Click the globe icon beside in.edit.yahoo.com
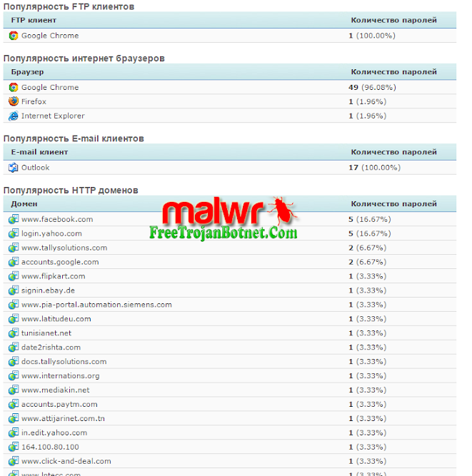The width and height of the screenshot is (472, 476). 14,432
